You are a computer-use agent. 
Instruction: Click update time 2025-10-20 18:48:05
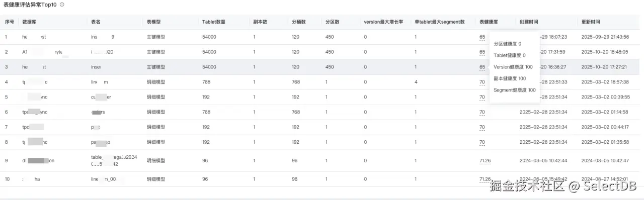pyautogui.click(x=605, y=52)
